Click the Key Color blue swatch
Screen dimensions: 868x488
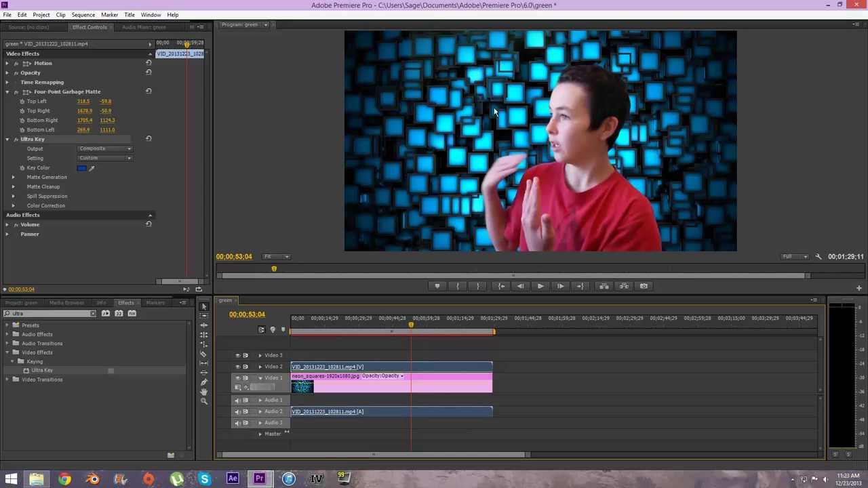82,168
